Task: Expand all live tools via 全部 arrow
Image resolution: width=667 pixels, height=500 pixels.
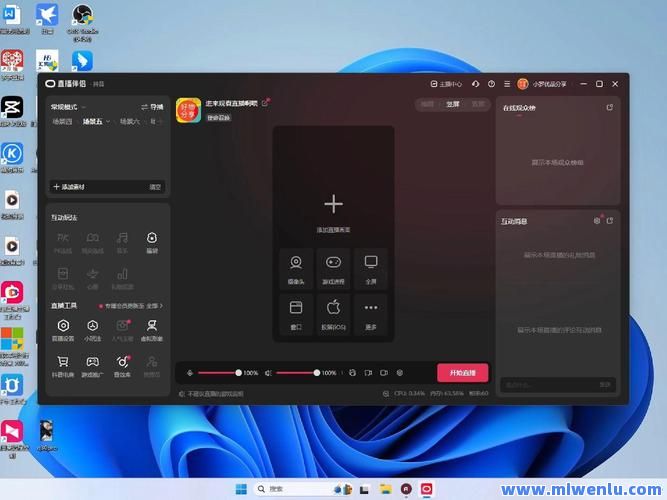Action: click(154, 306)
